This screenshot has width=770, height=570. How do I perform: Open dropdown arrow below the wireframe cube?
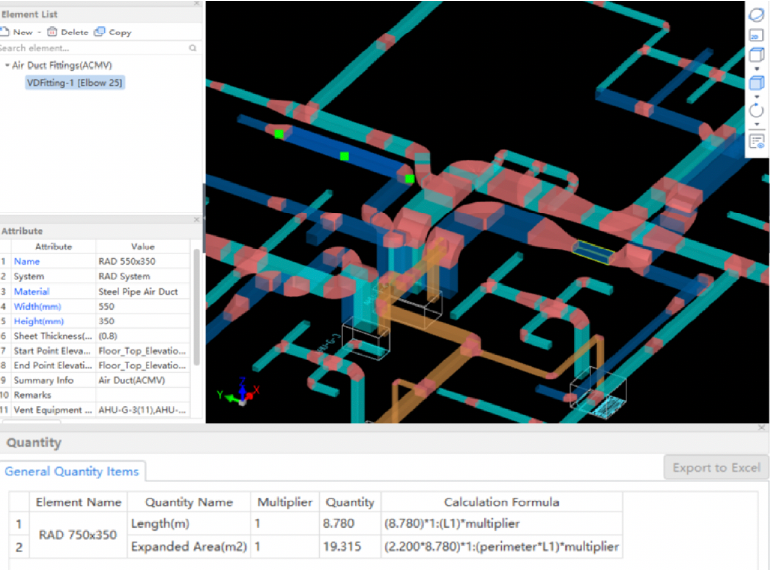[x=756, y=69]
